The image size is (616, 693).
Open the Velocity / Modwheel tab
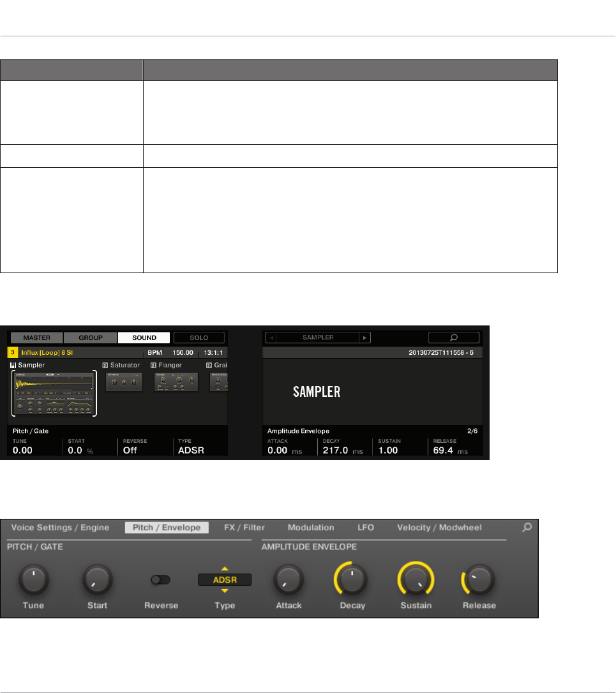439,528
